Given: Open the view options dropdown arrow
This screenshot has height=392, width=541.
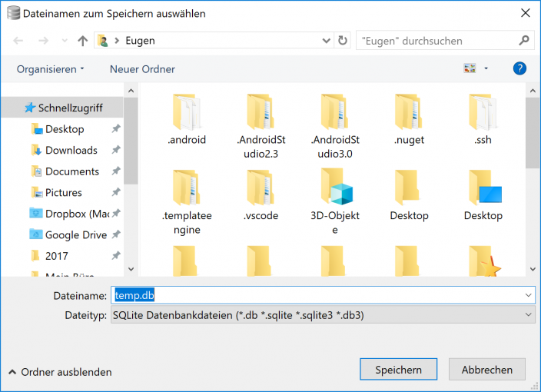Looking at the screenshot, I should (x=486, y=69).
